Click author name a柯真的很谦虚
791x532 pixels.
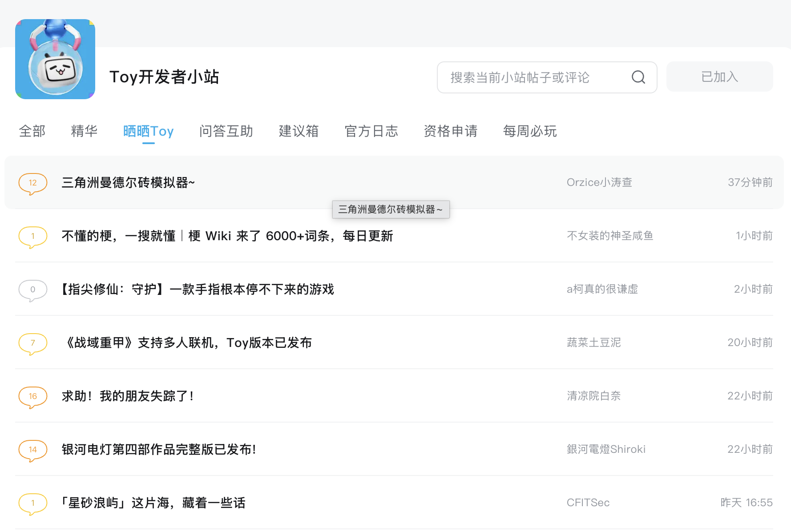point(602,289)
